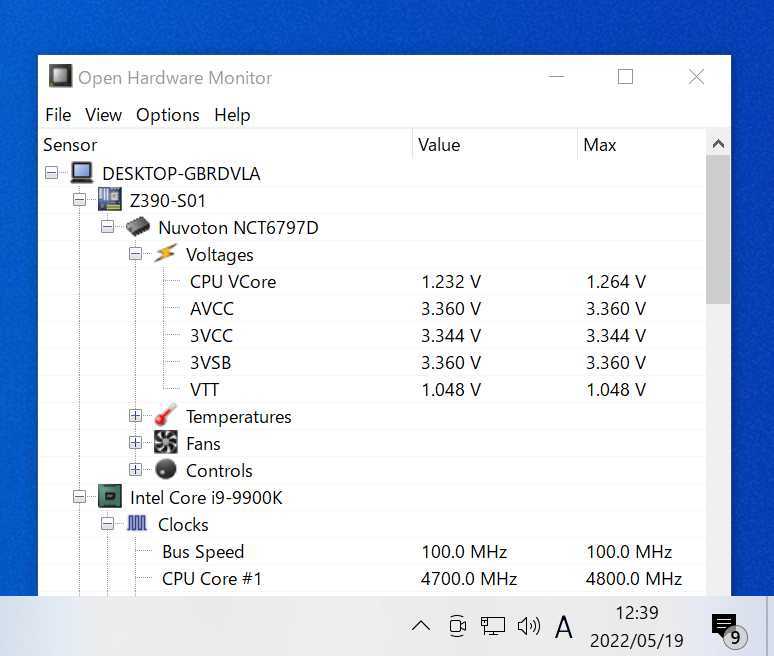The height and width of the screenshot is (656, 774).
Task: Click the Intel Core i9-9900K CPU icon
Action: 110,496
